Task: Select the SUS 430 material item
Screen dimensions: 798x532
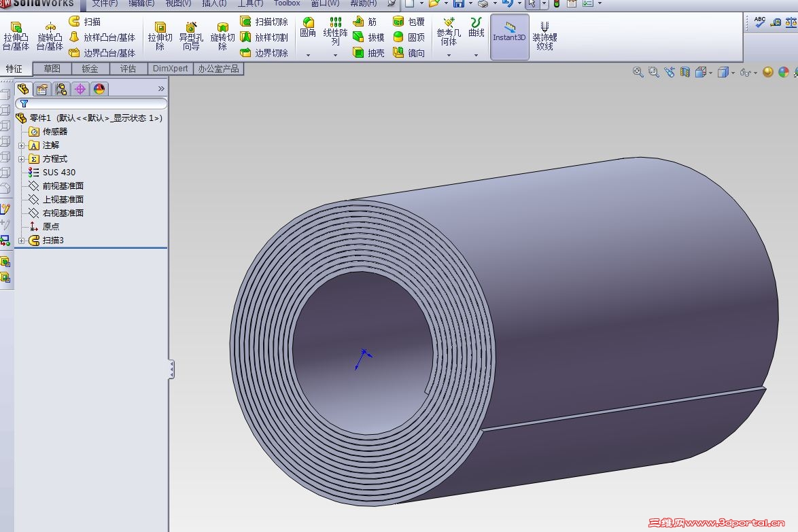Action: 52,173
